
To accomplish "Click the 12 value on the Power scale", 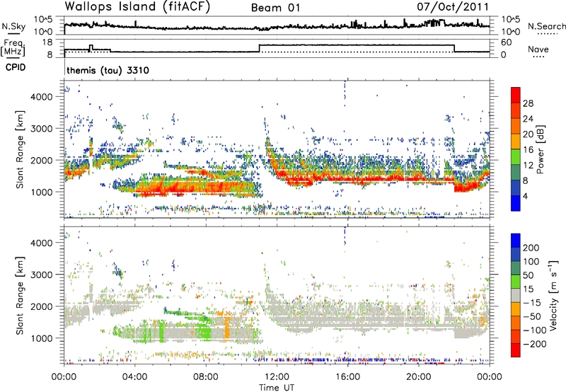I will 528,166.
